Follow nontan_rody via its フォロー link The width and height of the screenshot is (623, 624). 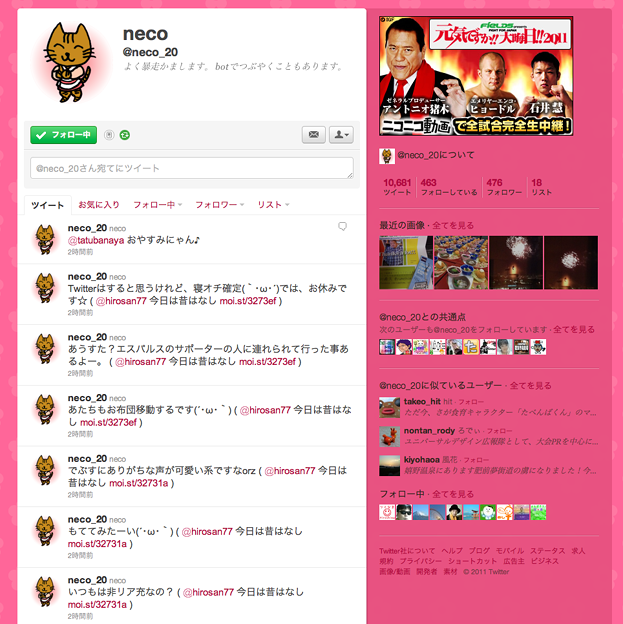(x=500, y=431)
